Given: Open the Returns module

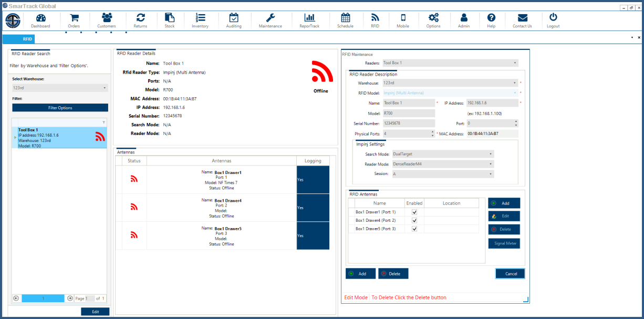Looking at the screenshot, I should (x=140, y=20).
